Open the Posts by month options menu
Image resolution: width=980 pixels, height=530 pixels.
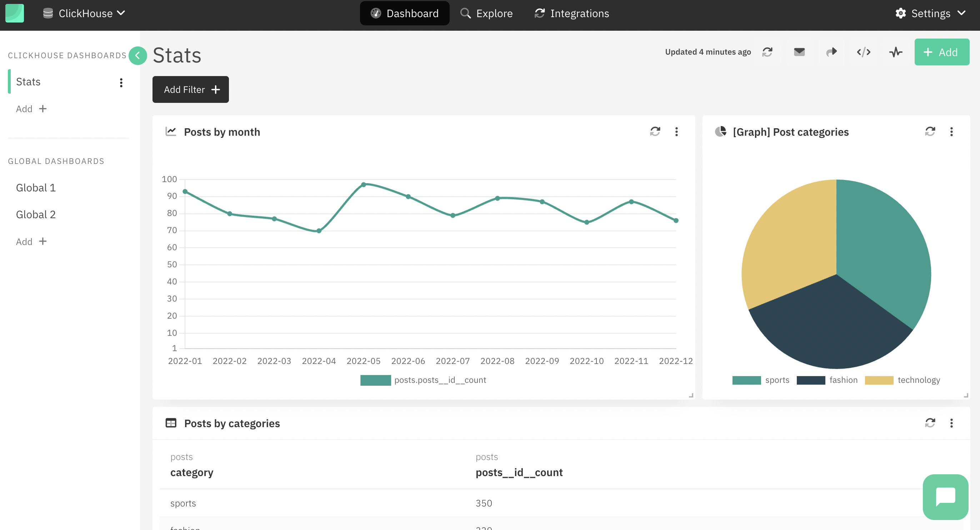point(676,132)
